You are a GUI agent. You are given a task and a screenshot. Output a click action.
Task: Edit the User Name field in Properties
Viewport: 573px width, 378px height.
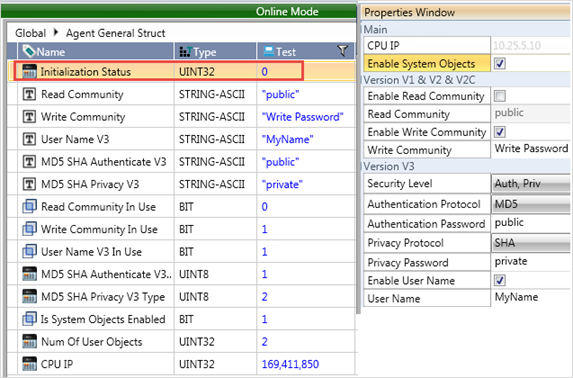(x=531, y=297)
